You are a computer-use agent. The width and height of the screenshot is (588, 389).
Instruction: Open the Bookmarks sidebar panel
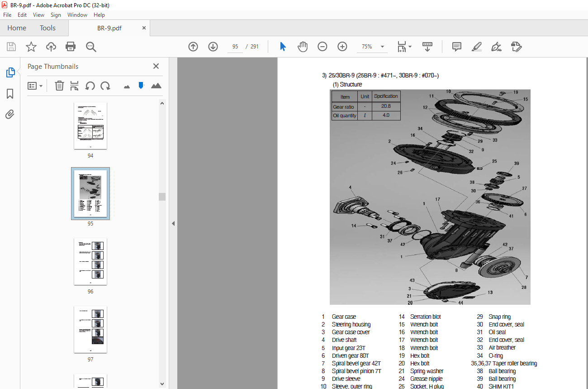pyautogui.click(x=10, y=94)
